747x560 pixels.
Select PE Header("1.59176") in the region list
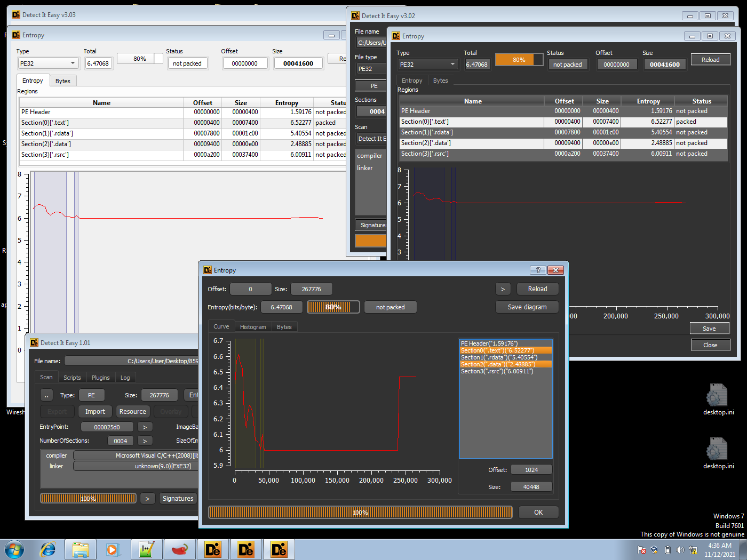tap(505, 343)
